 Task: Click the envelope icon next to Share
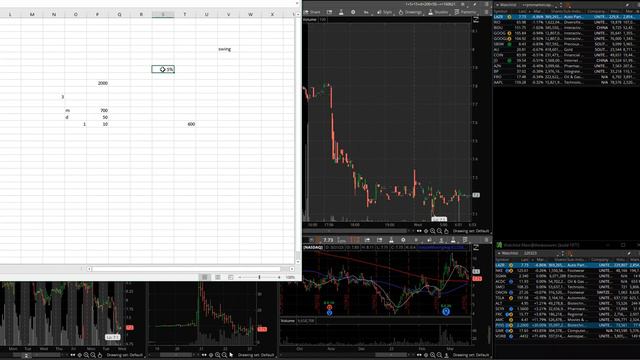point(329,12)
